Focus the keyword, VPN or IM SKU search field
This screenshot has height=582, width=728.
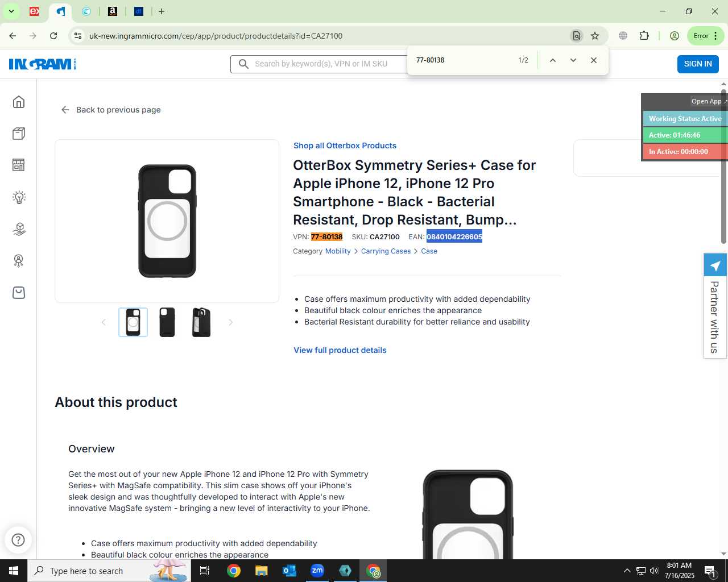321,64
